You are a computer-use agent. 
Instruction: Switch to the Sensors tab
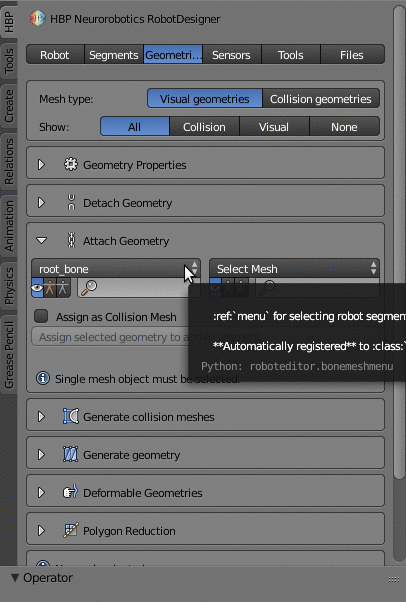coord(232,55)
